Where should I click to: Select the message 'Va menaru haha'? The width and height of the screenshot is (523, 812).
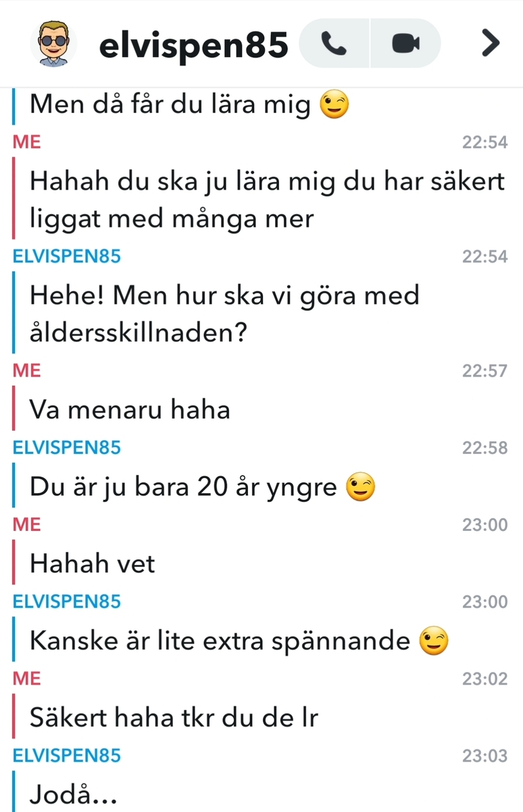(x=130, y=410)
